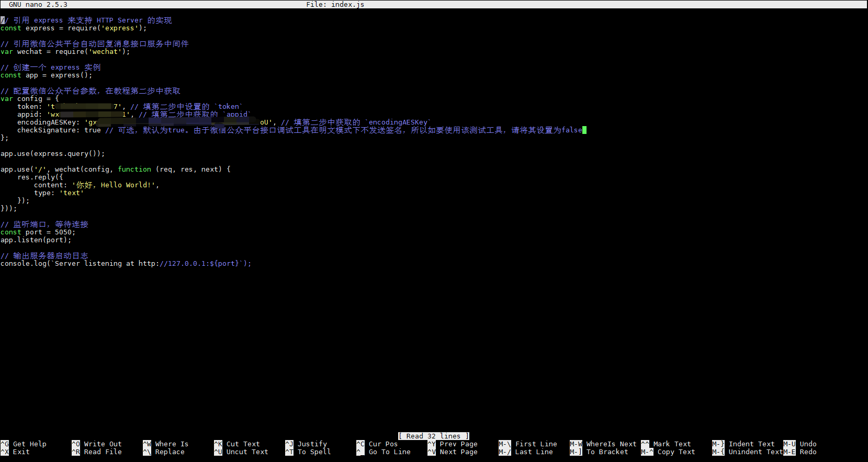Viewport: 868px width, 462px height.
Task: Click the To Spell shortcut label
Action: 314,452
